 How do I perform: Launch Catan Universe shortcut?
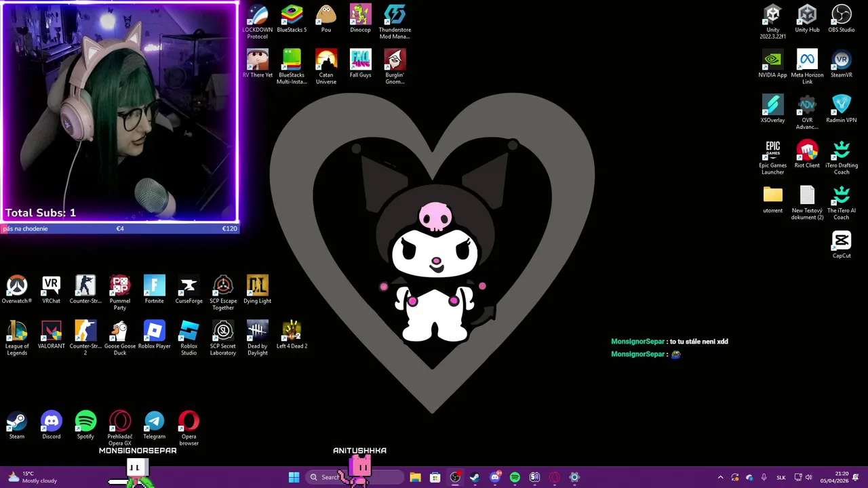pyautogui.click(x=326, y=67)
